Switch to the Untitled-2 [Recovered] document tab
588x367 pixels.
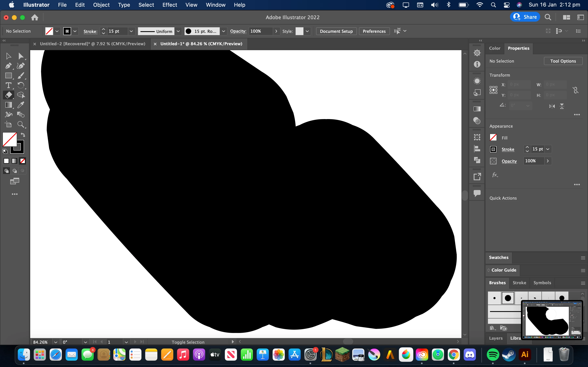[x=92, y=44]
